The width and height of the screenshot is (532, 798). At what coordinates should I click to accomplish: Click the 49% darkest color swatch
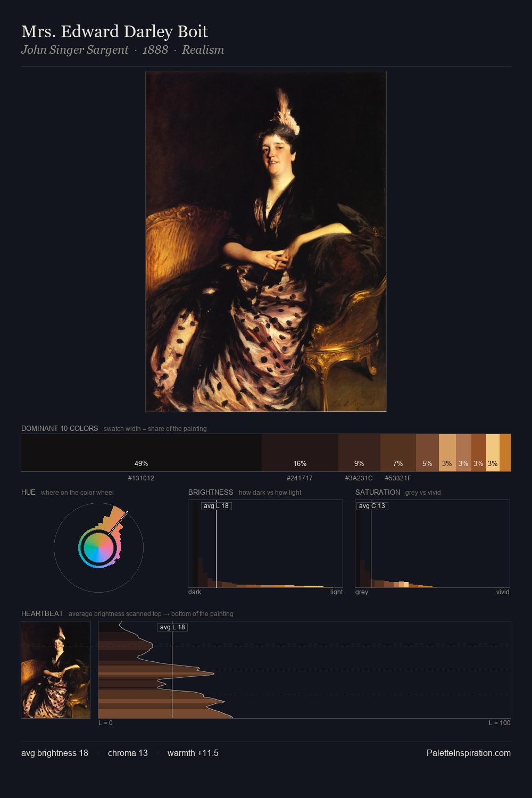coord(142,453)
